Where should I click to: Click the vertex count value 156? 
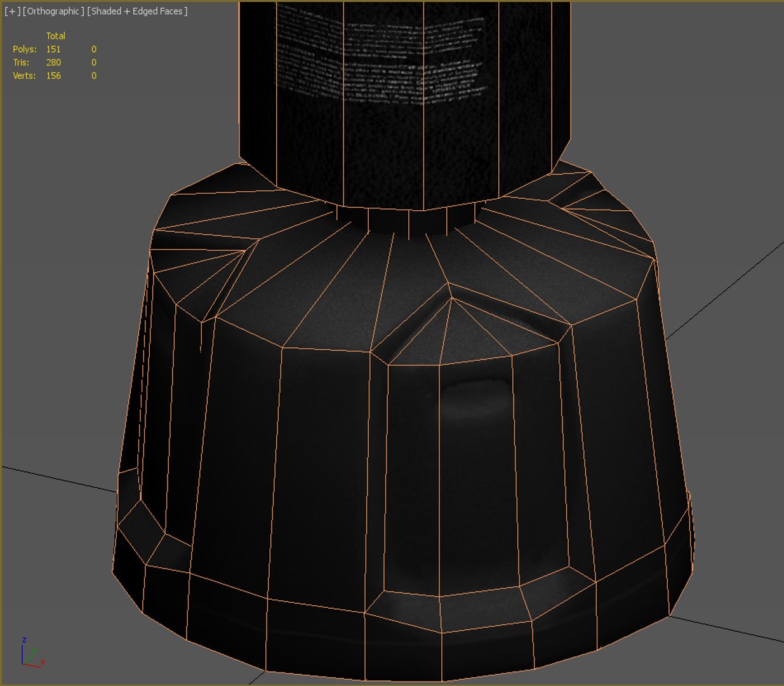[x=53, y=76]
